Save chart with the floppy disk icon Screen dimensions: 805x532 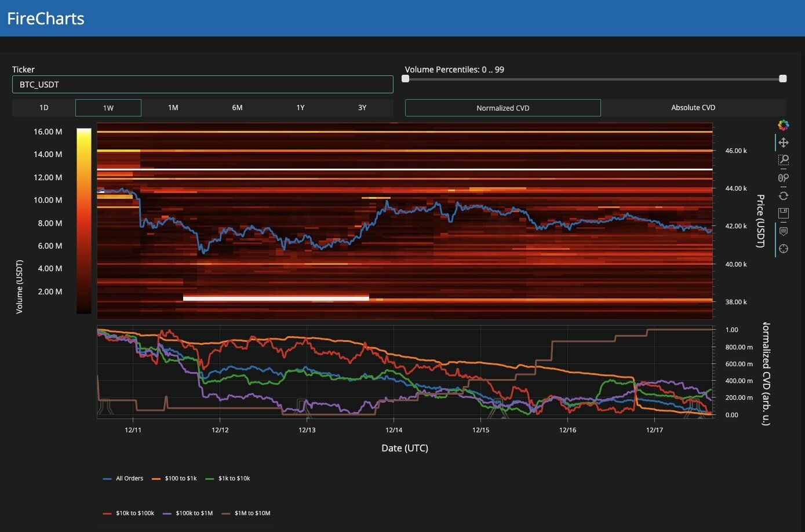pos(783,213)
